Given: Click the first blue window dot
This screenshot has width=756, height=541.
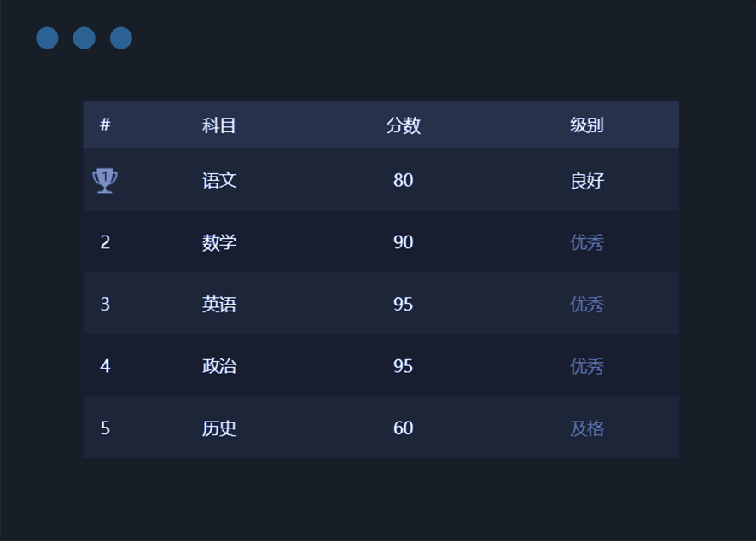Looking at the screenshot, I should pos(47,38).
